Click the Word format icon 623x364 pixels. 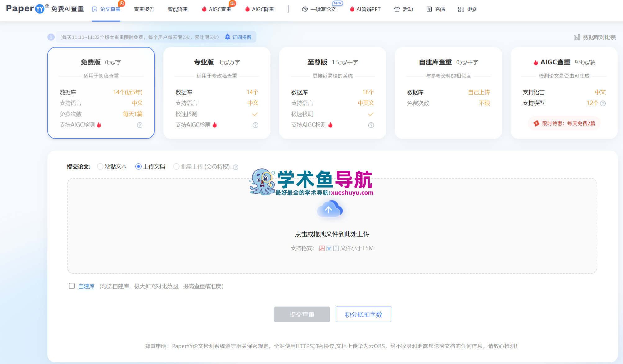pos(329,248)
